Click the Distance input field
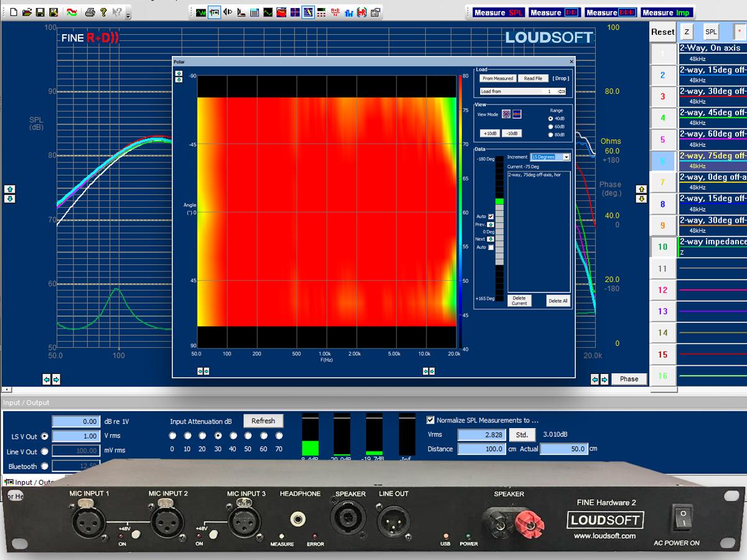747x560 pixels. click(x=481, y=449)
